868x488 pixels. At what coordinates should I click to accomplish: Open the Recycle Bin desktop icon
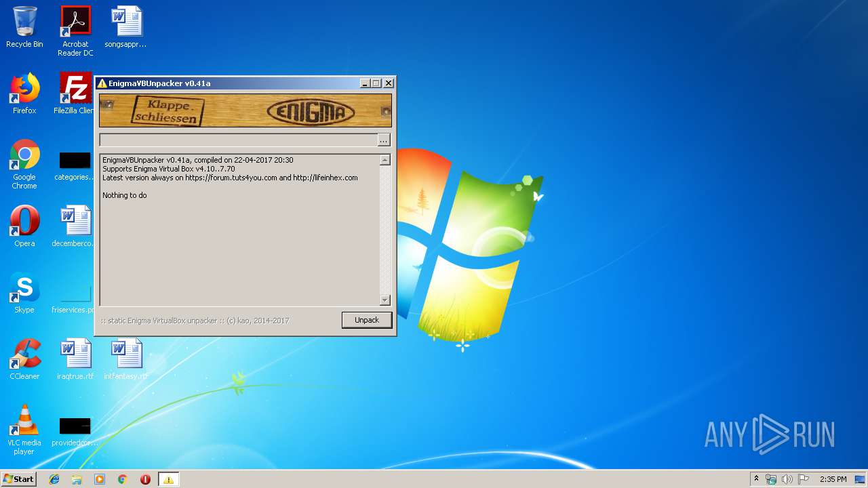24,27
